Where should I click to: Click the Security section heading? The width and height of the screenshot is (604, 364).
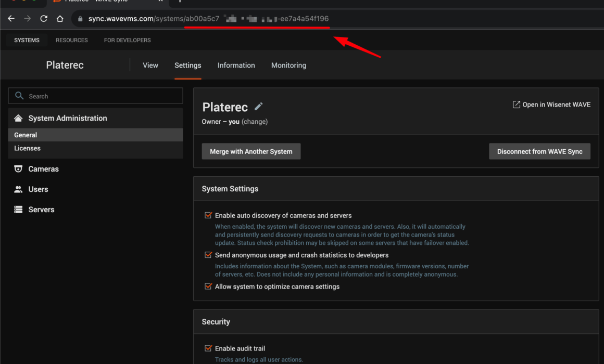pos(216,322)
